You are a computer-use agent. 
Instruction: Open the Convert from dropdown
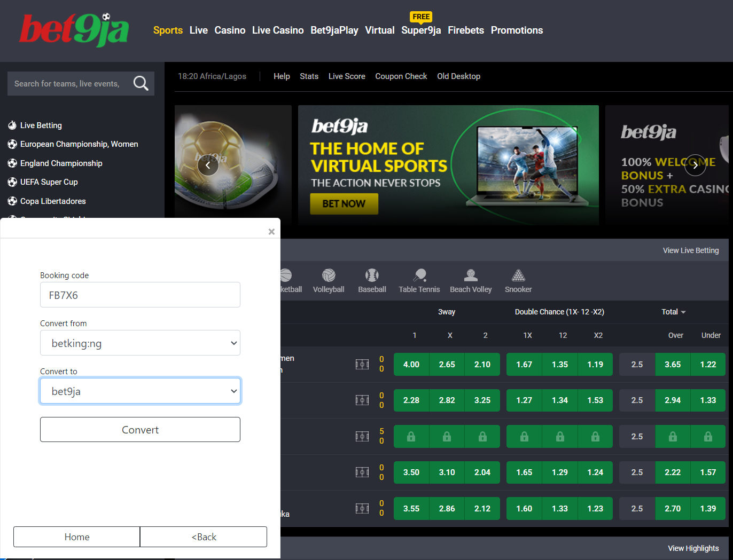[x=140, y=343]
